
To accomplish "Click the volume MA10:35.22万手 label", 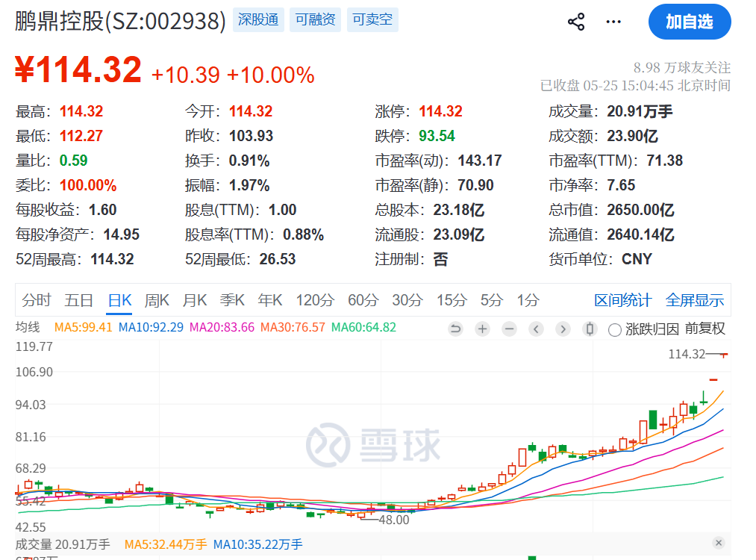I will 258,544.
